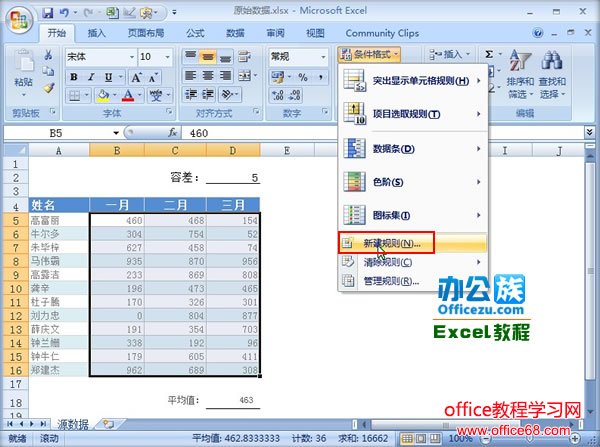Cut with the scissors icon
The image size is (600, 447).
point(49,55)
